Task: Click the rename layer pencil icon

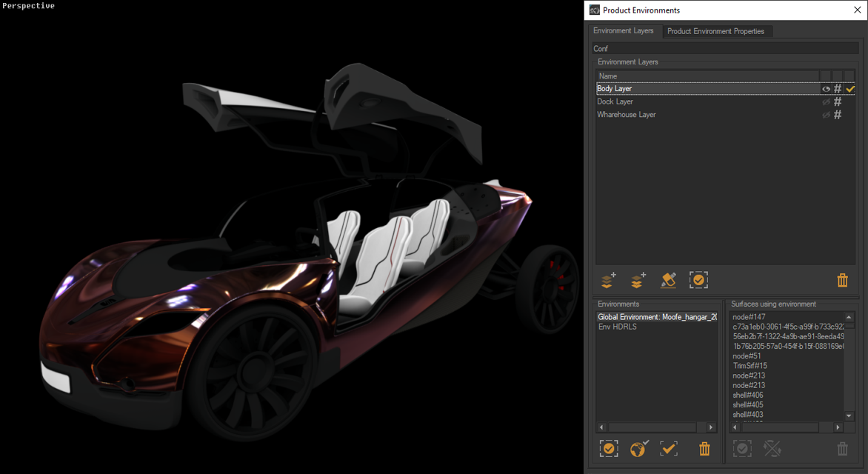Action: coord(668,280)
